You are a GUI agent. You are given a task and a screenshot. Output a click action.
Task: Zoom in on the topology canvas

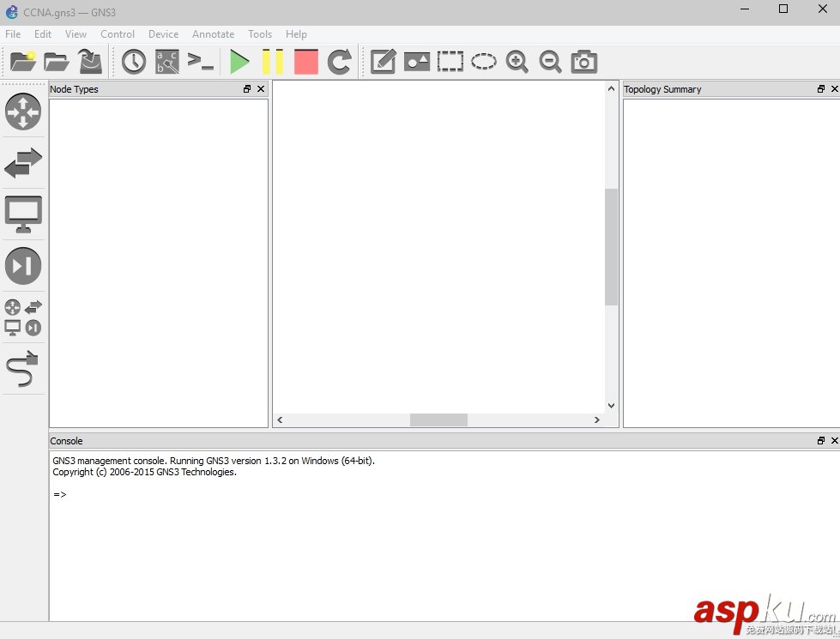(x=517, y=61)
